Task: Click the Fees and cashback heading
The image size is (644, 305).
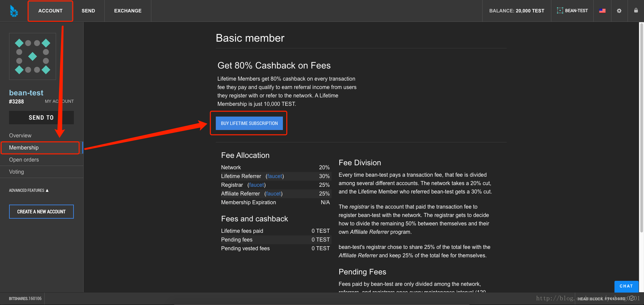Action: [x=254, y=219]
